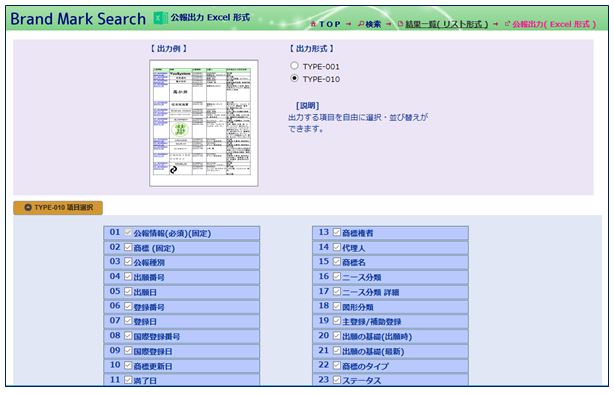Click the 公報出力 Excel 形式 page title
The width and height of the screenshot is (614, 394).
click(x=210, y=18)
